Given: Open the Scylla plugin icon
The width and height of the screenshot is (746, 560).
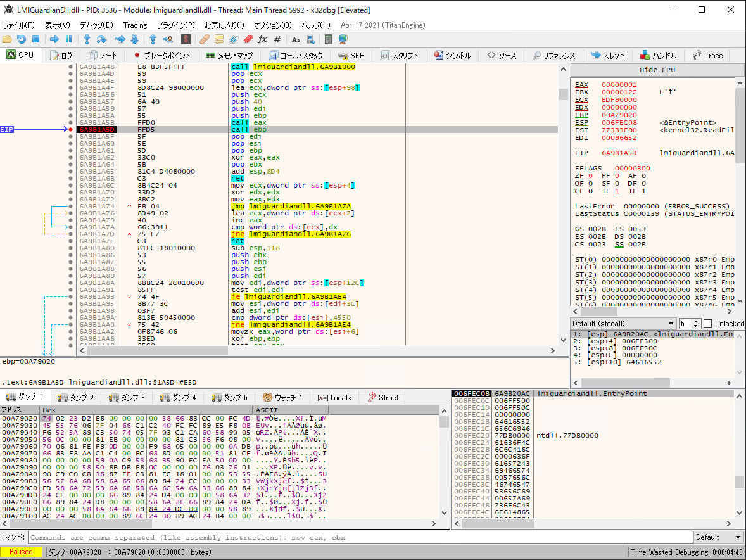Looking at the screenshot, I should 186,39.
